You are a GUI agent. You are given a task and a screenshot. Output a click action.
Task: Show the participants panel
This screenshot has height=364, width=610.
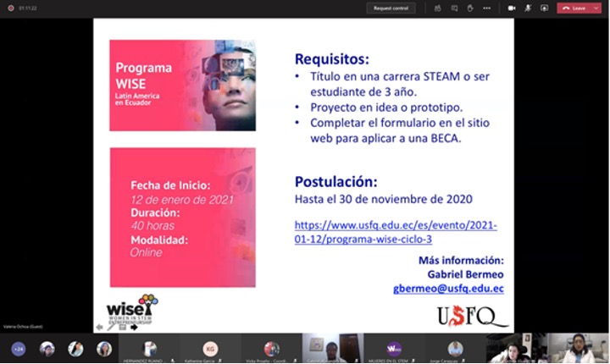438,8
